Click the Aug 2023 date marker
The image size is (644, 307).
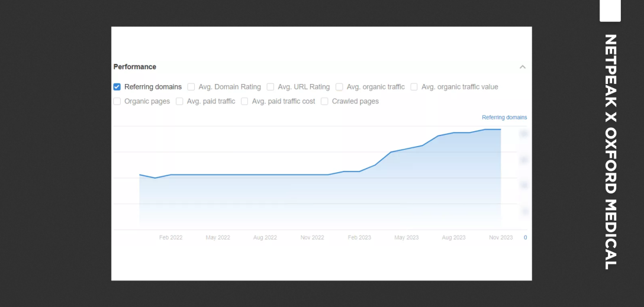(x=453, y=238)
